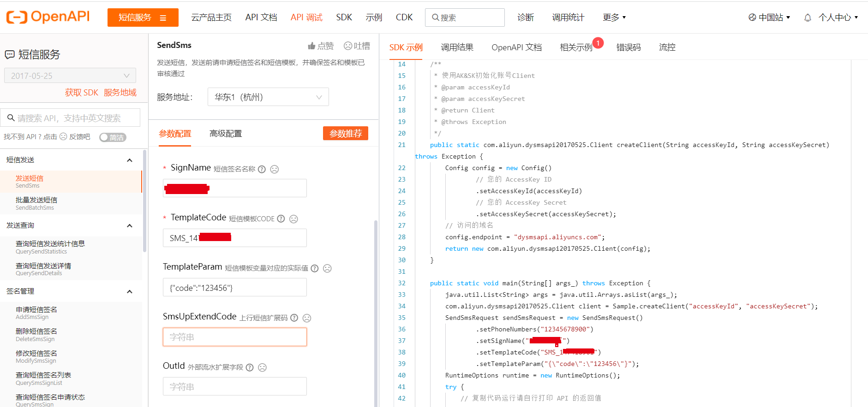Screen dimensions: 868x407
Task: Open the 示例 menu item
Action: click(374, 18)
